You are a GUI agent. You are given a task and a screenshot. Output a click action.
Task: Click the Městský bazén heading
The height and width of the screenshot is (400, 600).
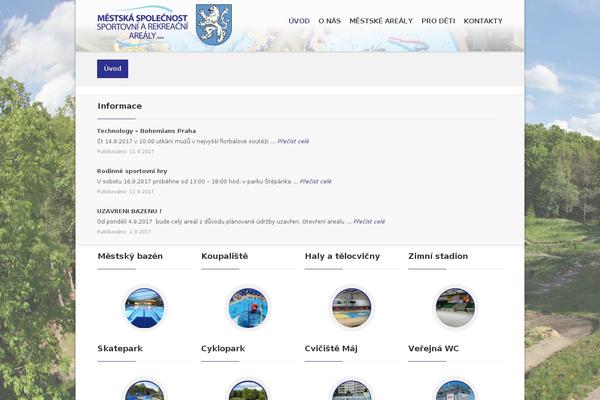tap(130, 256)
